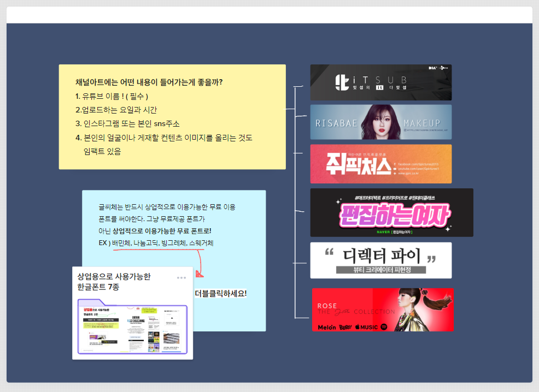Open the three-dot menu on the 한글폰트 7종 card
Viewport: 539px width, 392px height.
coord(181,278)
